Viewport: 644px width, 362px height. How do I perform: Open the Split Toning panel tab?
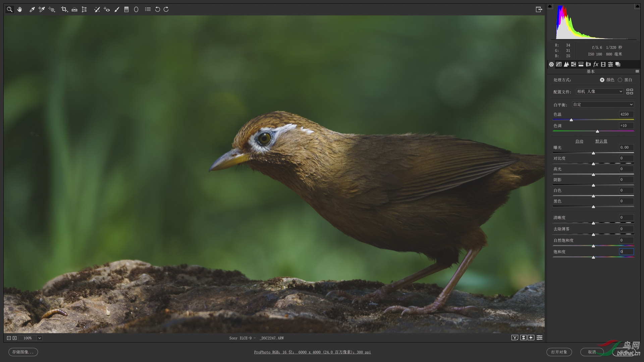click(581, 64)
